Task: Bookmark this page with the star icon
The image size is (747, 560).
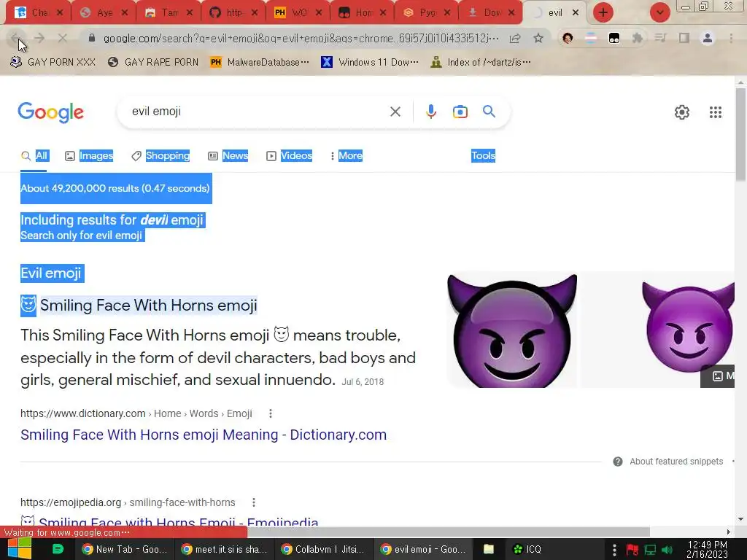Action: tap(538, 38)
